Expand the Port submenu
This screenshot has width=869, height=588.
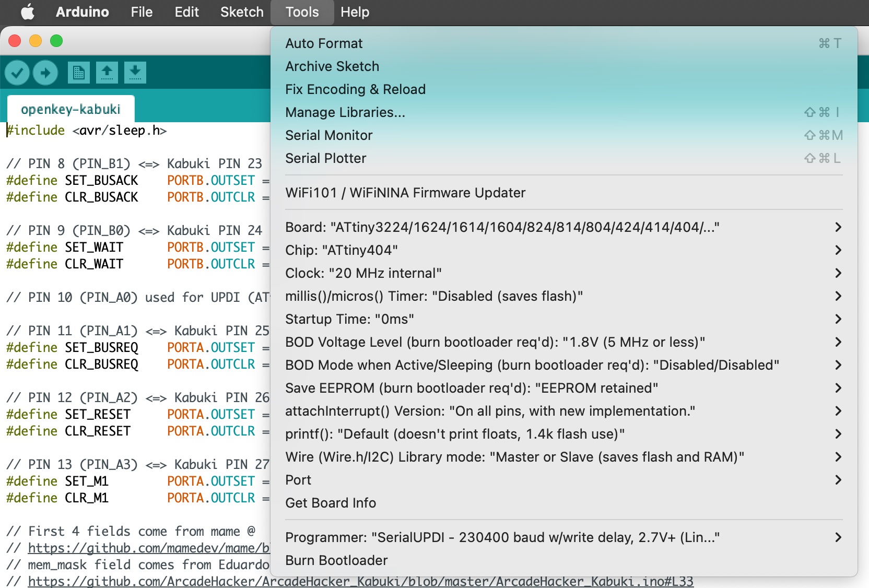point(564,480)
